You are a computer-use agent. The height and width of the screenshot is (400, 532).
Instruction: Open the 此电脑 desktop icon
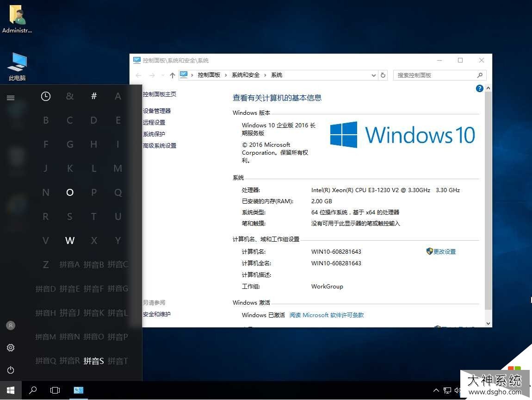(17, 67)
